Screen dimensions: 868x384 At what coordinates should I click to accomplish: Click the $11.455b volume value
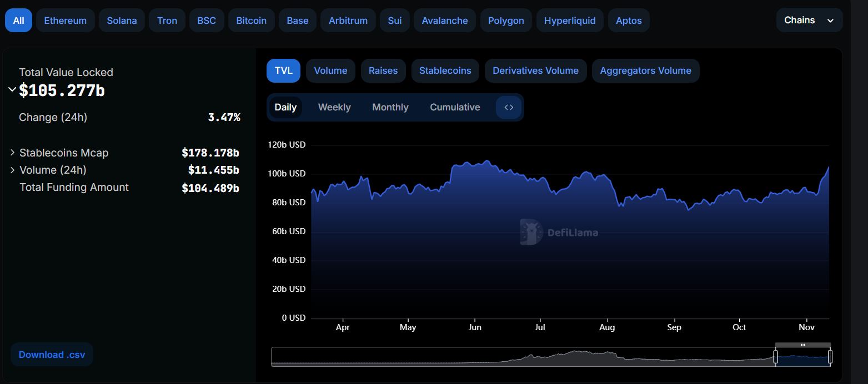coord(213,170)
